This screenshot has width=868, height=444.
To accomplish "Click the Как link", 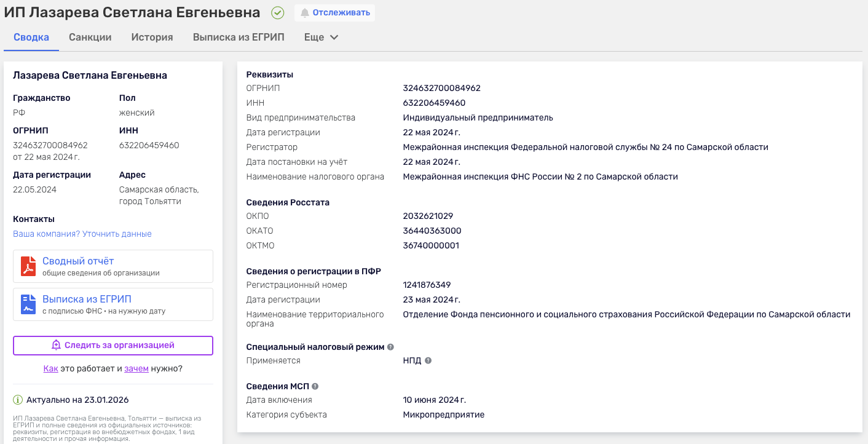I will coord(50,368).
